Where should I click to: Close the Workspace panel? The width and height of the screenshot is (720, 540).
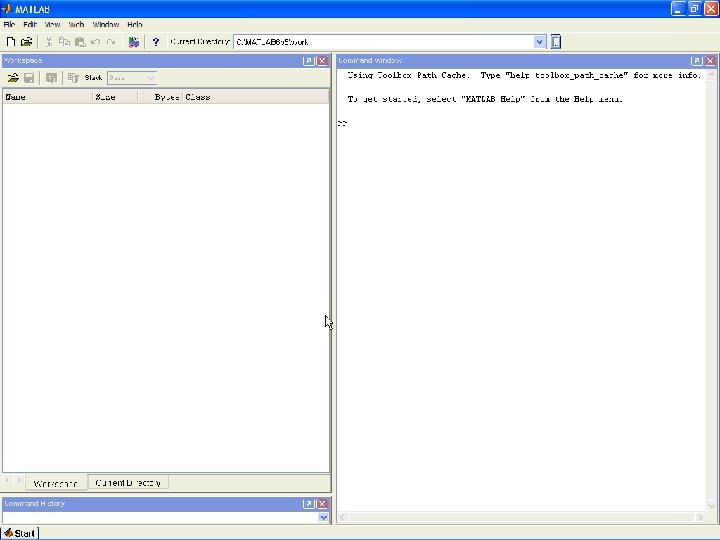322,61
